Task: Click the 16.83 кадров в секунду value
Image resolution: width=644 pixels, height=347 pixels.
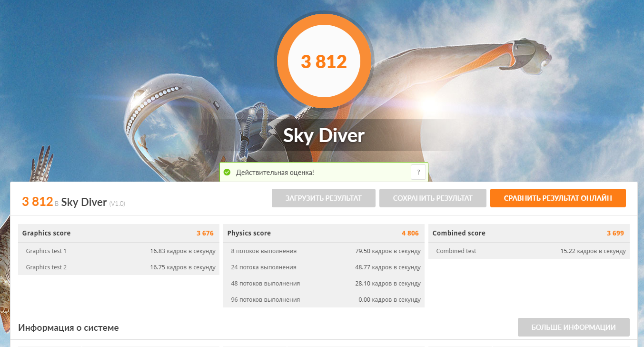Action: (183, 251)
